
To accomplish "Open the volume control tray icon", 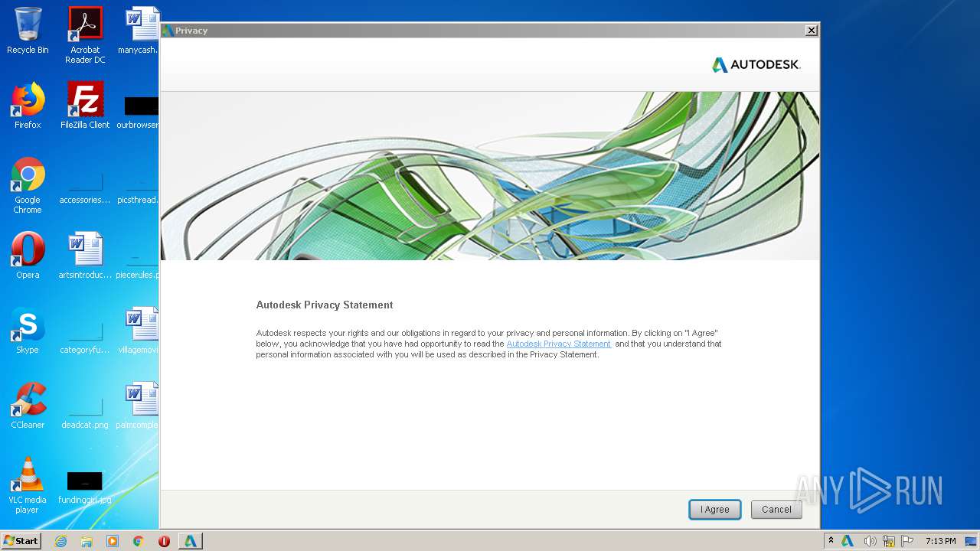I will (871, 541).
